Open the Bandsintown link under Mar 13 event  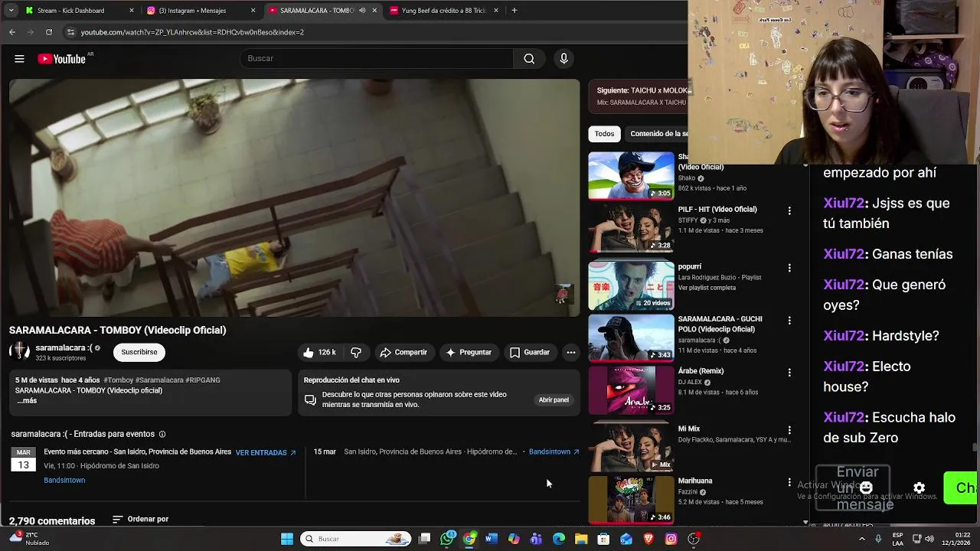[64, 481]
